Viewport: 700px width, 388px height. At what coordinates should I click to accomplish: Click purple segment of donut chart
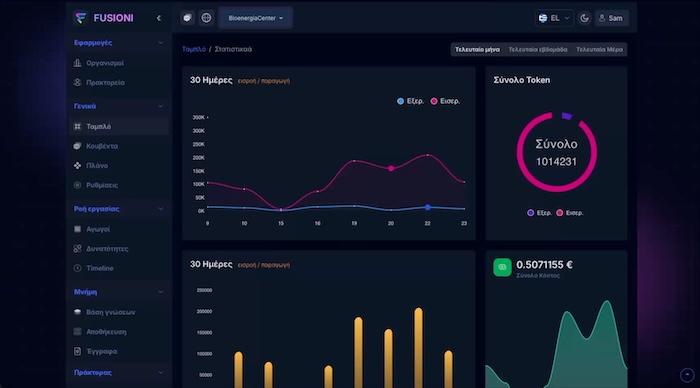[567, 116]
